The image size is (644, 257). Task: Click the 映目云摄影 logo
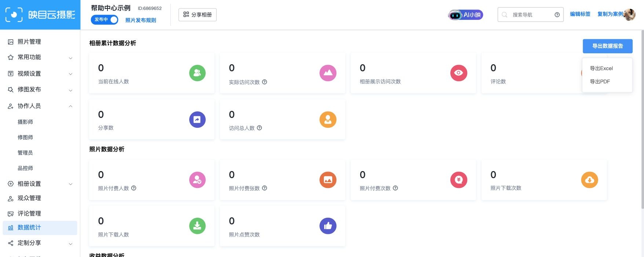coord(40,15)
